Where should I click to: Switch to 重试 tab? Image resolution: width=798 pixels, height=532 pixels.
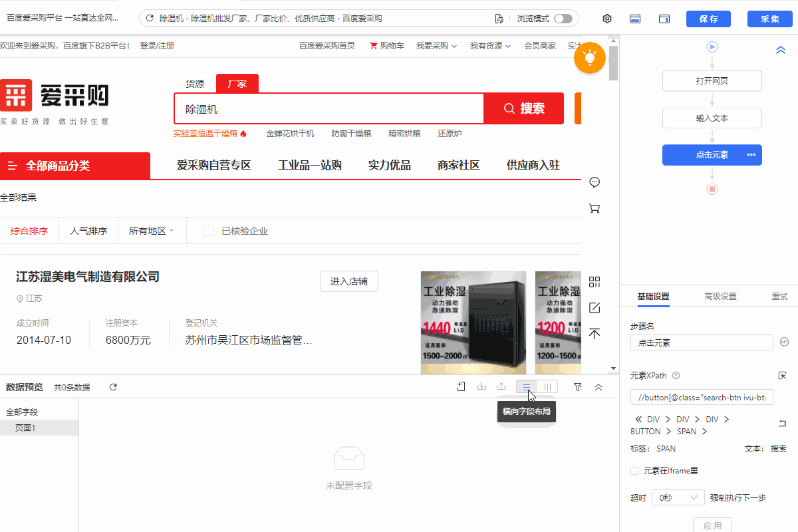pos(779,297)
